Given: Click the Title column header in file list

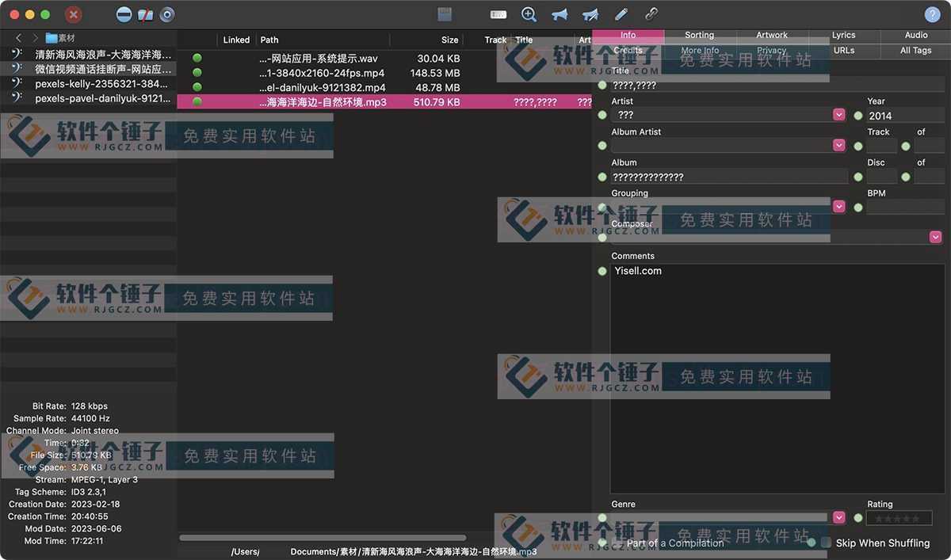Looking at the screenshot, I should (524, 40).
